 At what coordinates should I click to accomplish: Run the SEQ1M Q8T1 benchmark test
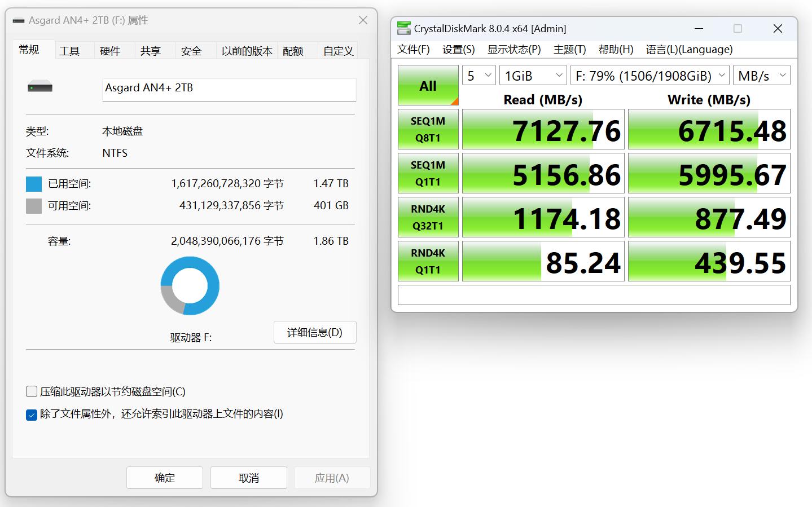[427, 129]
